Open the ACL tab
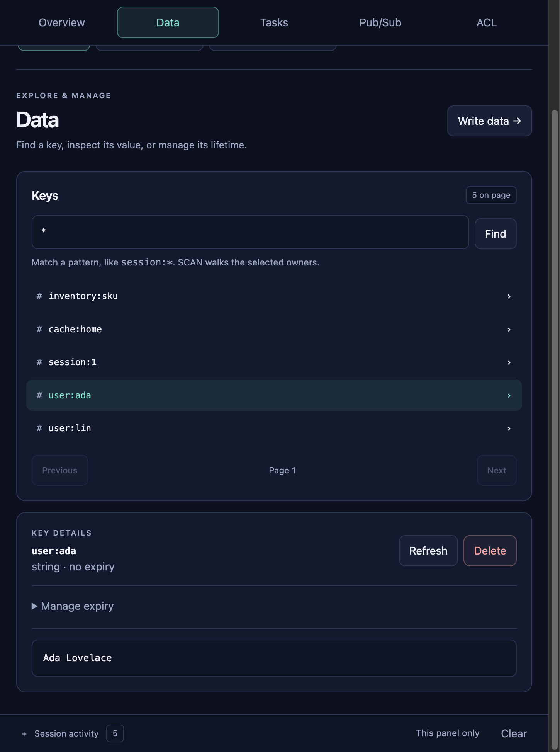560x752 pixels. 487,22
